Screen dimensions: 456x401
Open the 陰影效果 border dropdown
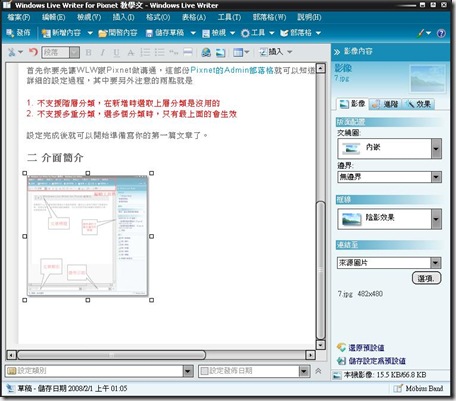(389, 219)
